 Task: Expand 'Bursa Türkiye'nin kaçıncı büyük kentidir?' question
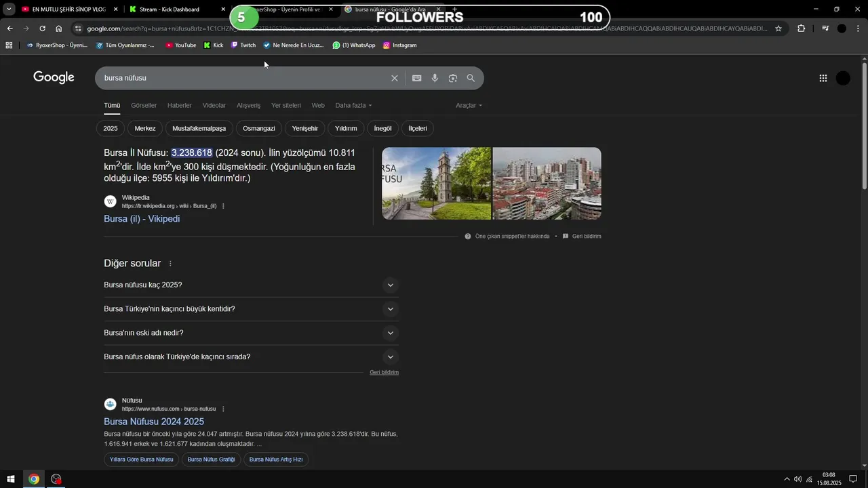pos(251,309)
